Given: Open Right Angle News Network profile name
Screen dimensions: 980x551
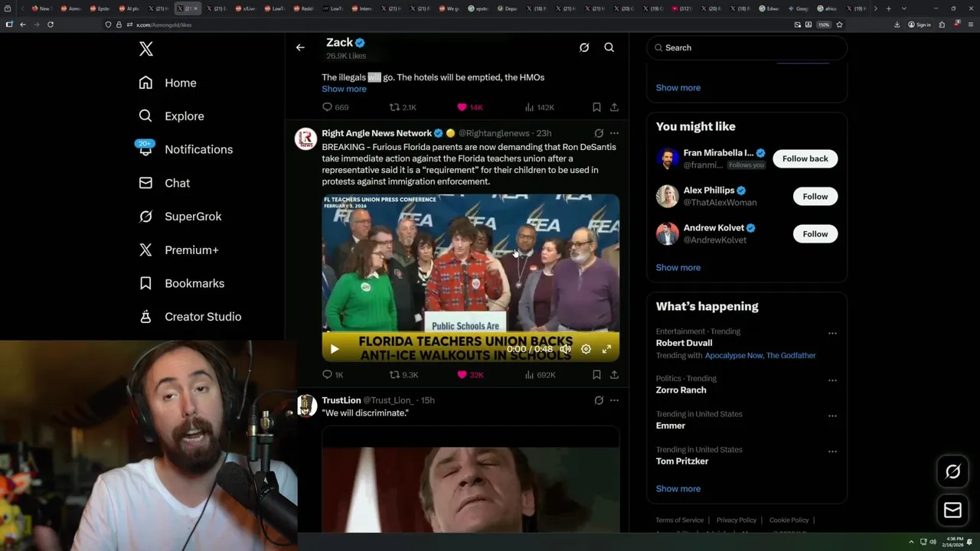Looking at the screenshot, I should [377, 133].
